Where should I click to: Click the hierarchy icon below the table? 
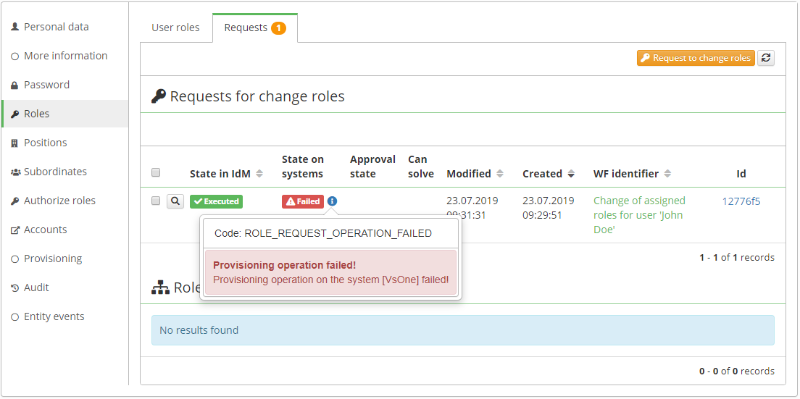[159, 288]
